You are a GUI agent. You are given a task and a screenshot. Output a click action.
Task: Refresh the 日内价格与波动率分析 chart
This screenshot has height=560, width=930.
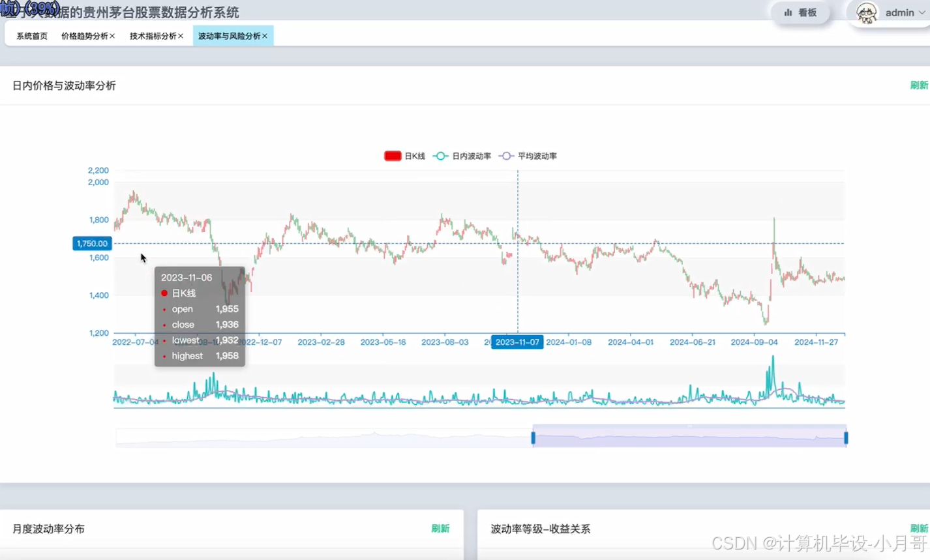(919, 85)
